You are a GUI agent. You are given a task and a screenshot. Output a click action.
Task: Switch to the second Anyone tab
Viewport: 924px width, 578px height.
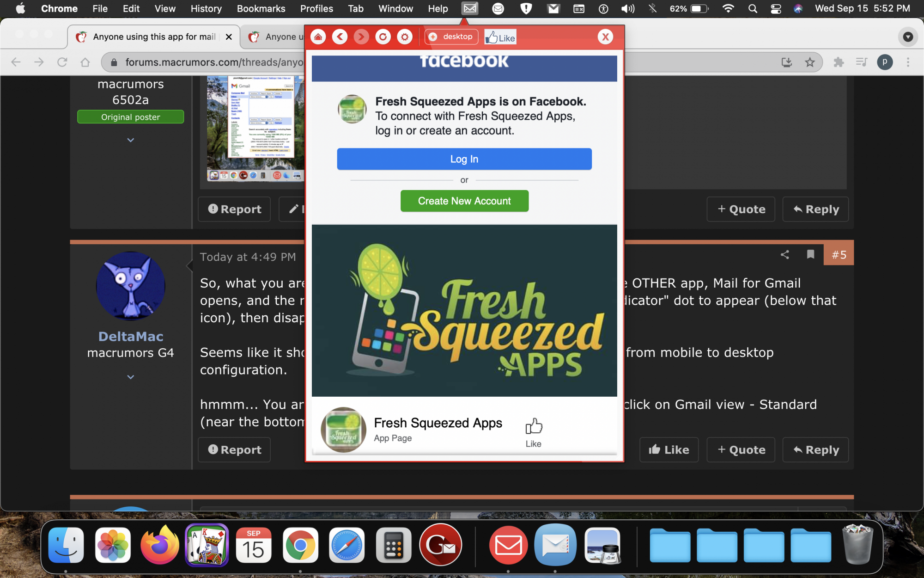coord(275,37)
